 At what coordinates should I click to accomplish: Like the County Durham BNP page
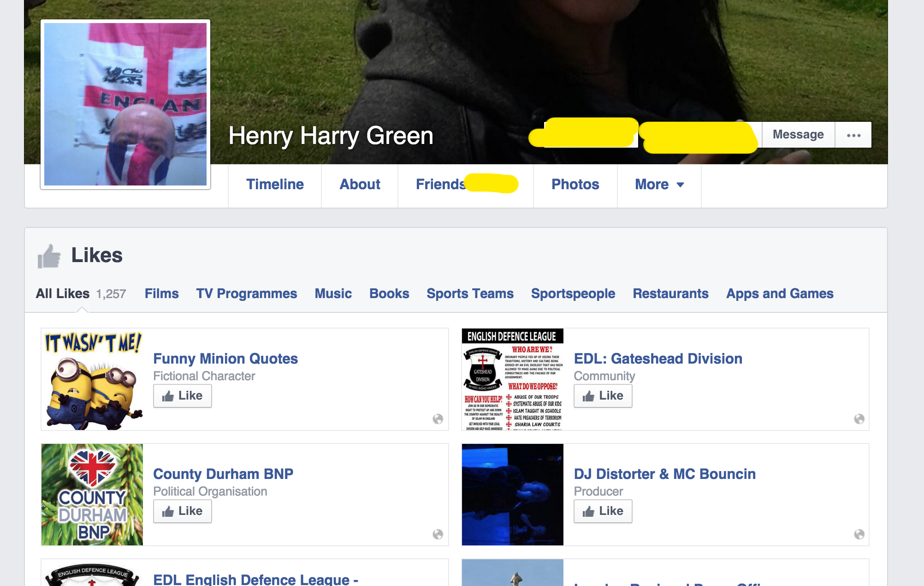(x=183, y=511)
